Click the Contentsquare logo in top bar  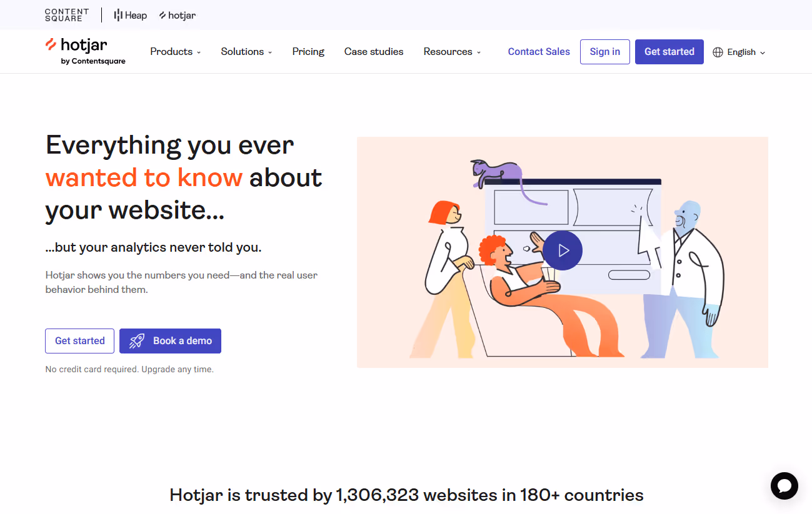coord(67,15)
